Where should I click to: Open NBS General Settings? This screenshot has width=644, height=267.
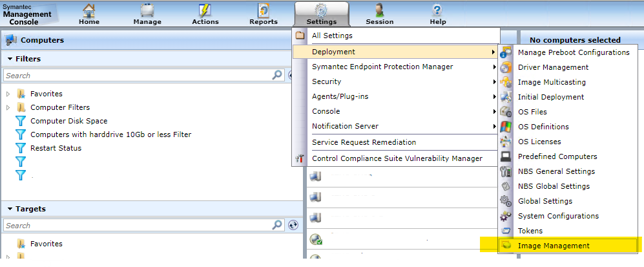[556, 171]
